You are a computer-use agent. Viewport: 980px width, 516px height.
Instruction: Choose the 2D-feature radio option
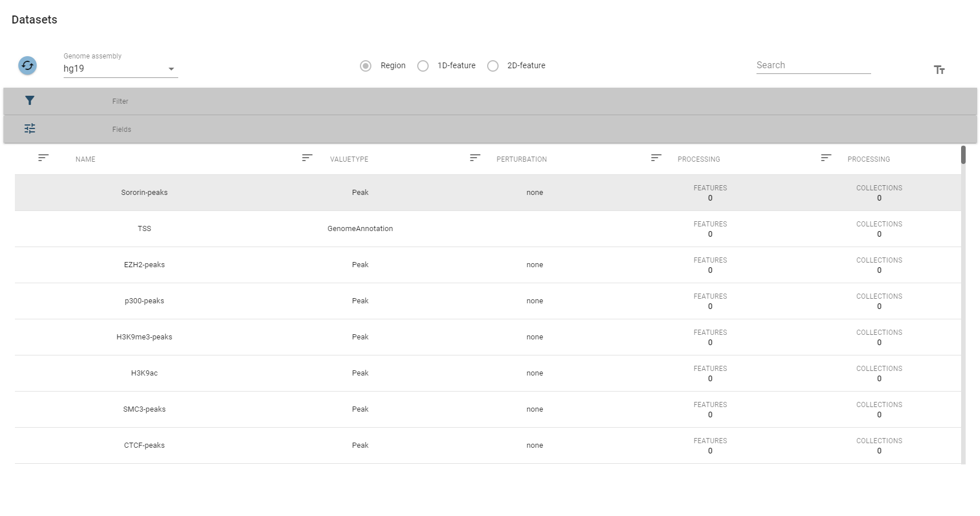[493, 66]
